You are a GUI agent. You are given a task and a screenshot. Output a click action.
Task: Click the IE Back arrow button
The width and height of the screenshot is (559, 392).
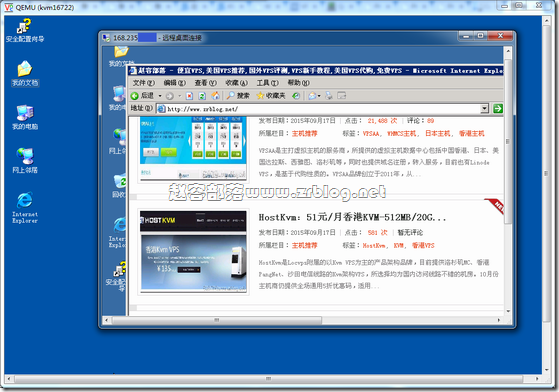point(142,96)
